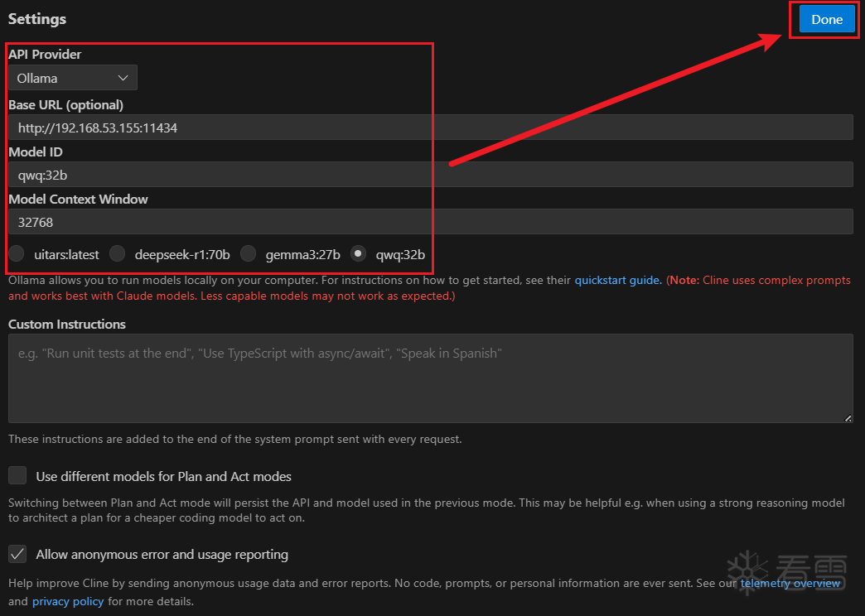Viewport: 865px width, 616px height.
Task: Open the quickstart guide link
Action: pos(617,280)
